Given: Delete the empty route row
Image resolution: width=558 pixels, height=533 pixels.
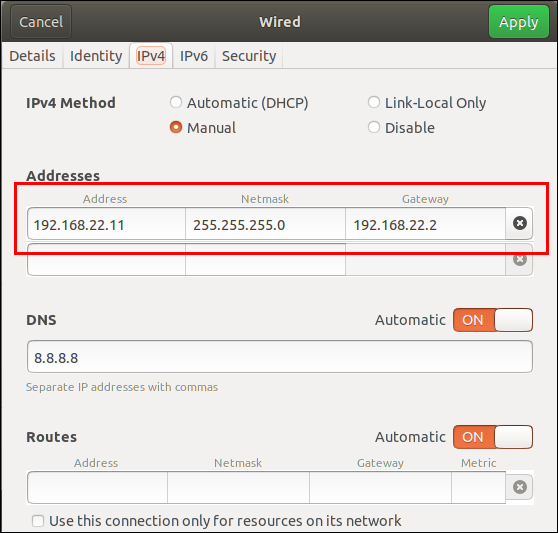Looking at the screenshot, I should coord(520,487).
